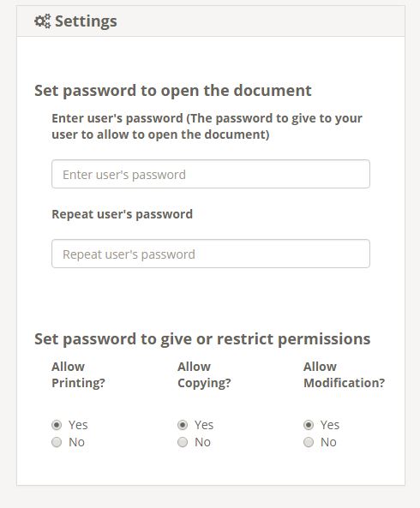The image size is (420, 508).
Task: Select the Yes radio button under Allow Copying
Action: click(183, 425)
